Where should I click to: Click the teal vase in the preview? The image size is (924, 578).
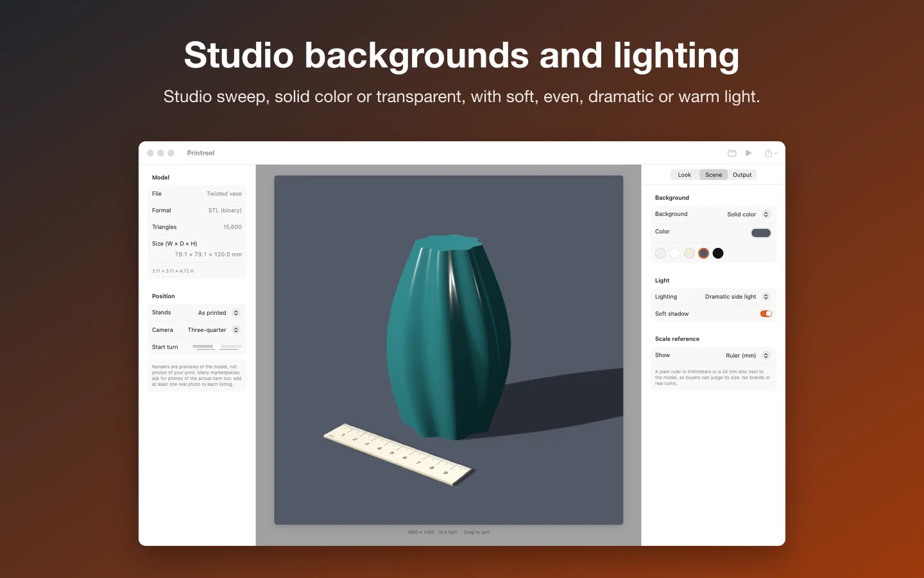click(x=449, y=337)
